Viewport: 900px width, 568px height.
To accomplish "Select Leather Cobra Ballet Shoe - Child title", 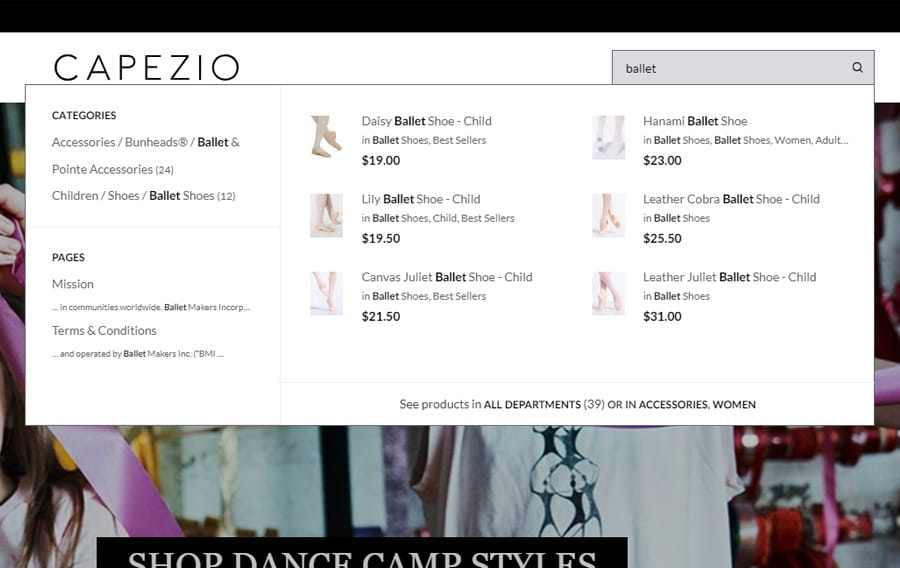I will point(731,199).
